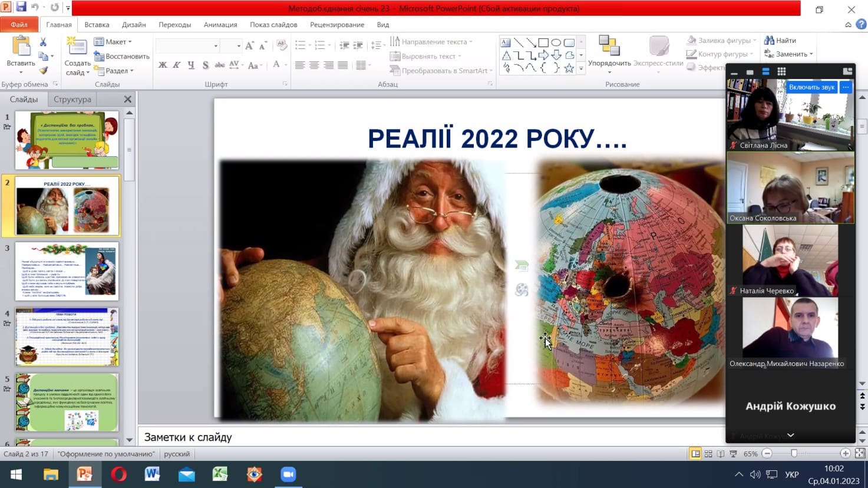This screenshot has width=868, height=488.
Task: Open PowerPoint Help question mark icon
Action: (861, 25)
